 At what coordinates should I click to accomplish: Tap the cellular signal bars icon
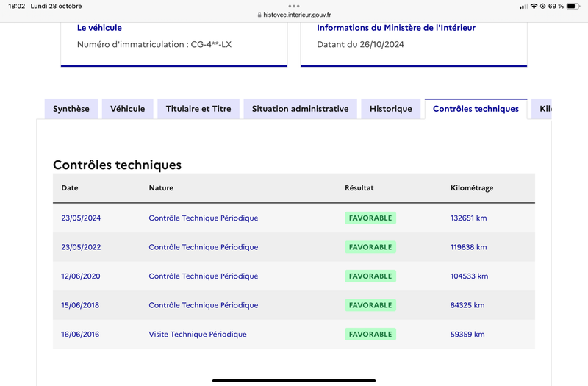523,7
